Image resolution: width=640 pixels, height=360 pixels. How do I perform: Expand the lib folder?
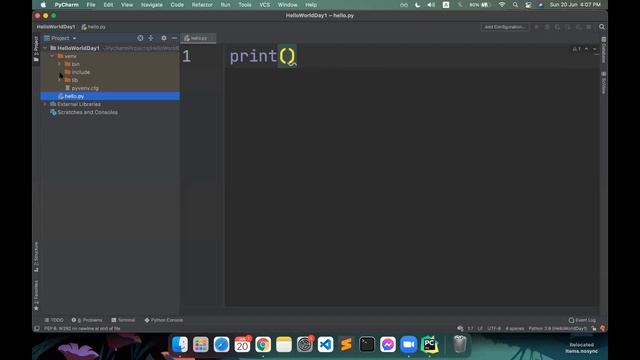60,80
